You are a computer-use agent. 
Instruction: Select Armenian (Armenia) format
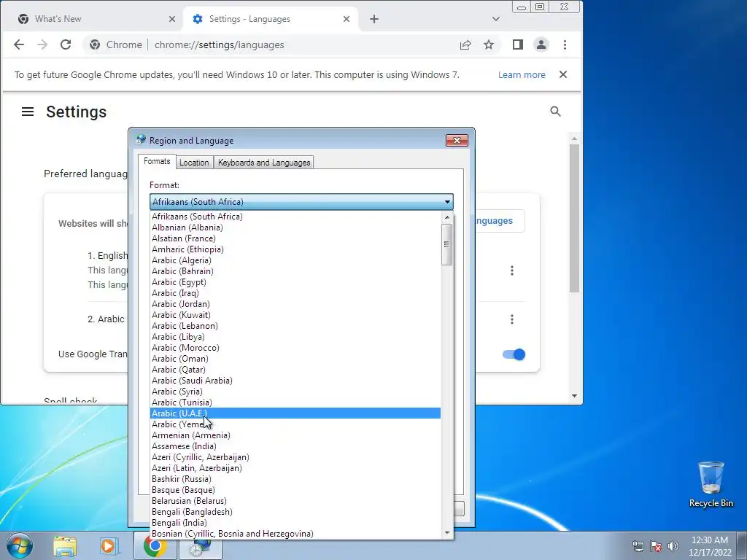pos(295,435)
